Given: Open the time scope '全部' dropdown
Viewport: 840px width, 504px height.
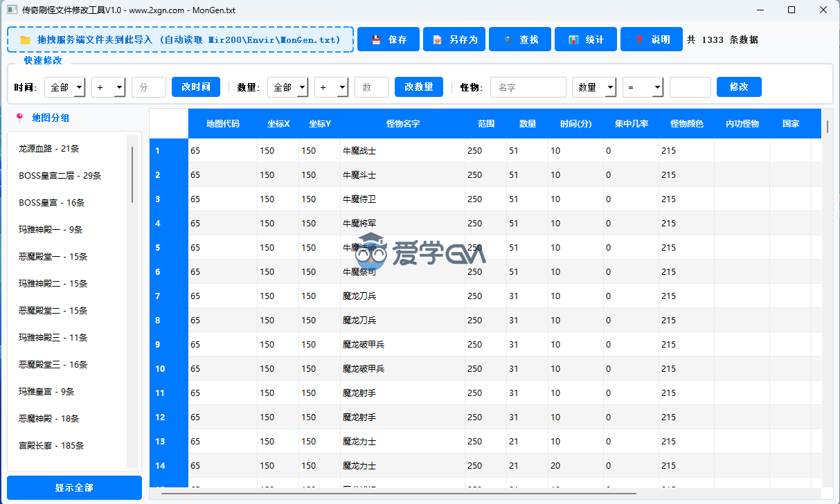Looking at the screenshot, I should [64, 87].
